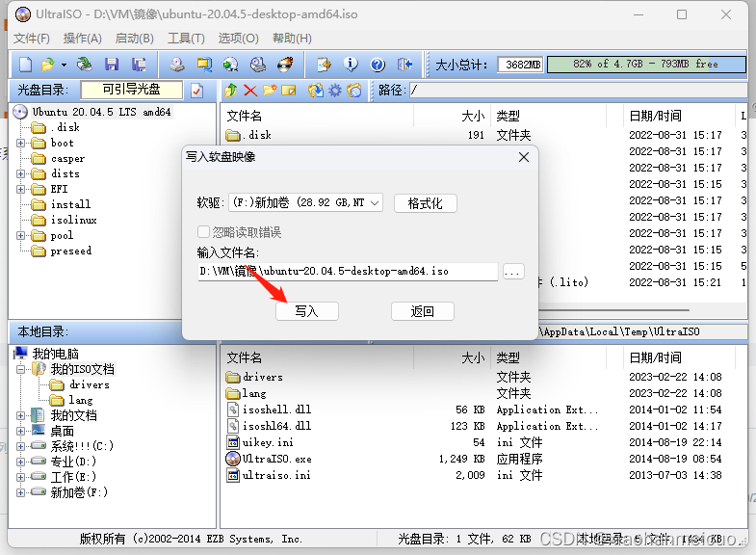The image size is (756, 555).
Task: Select Ubuntu 20.04.5 LTS amd64 root node
Action: (101, 112)
